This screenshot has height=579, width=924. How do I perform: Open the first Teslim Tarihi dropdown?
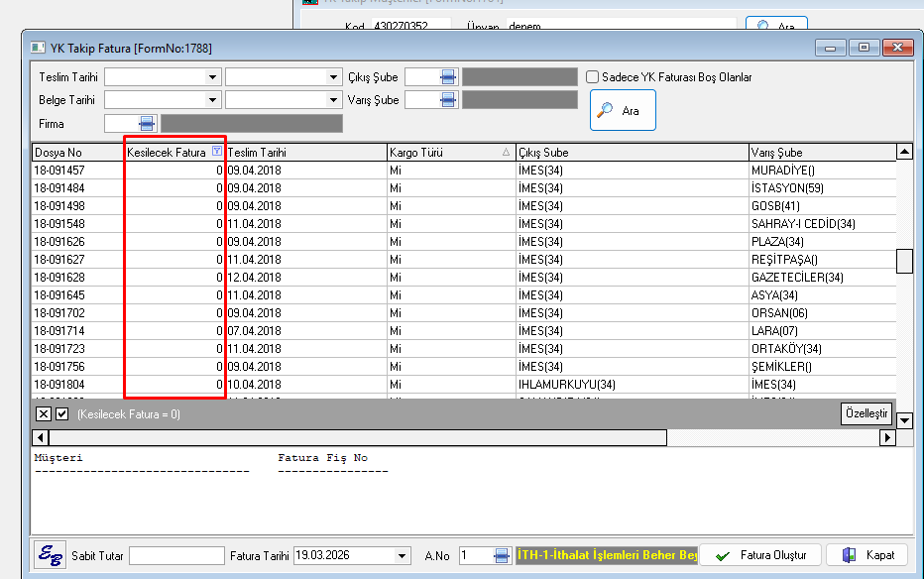tap(212, 76)
